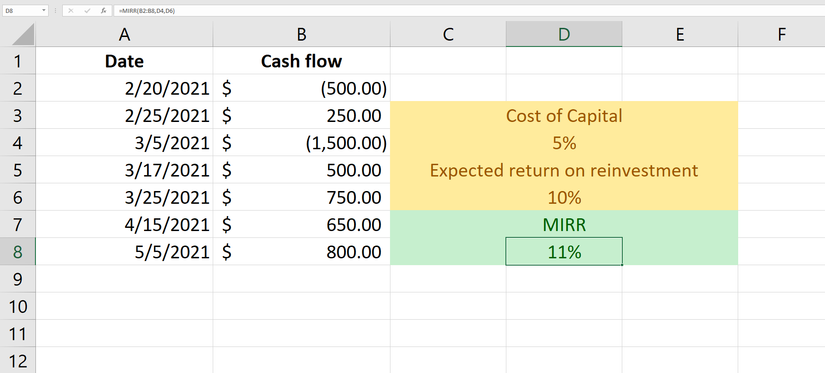Open Insert Function via fx icon
Screen dimensions: 825x373
coord(104,11)
